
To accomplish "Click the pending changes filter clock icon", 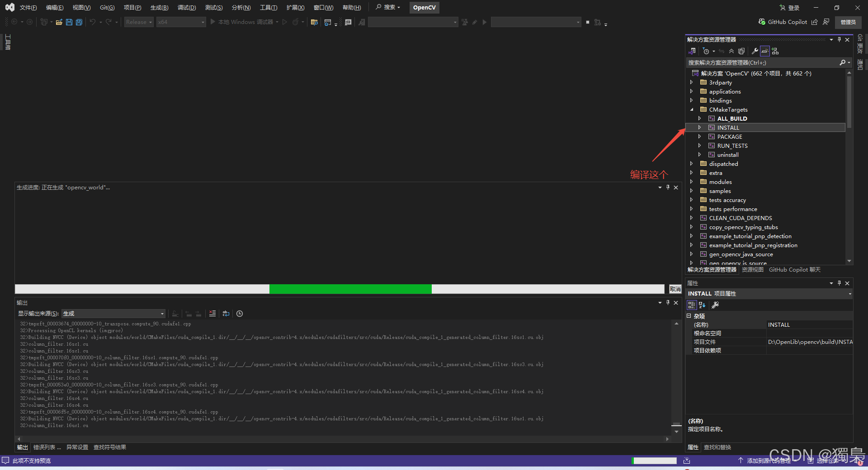I will (x=706, y=51).
